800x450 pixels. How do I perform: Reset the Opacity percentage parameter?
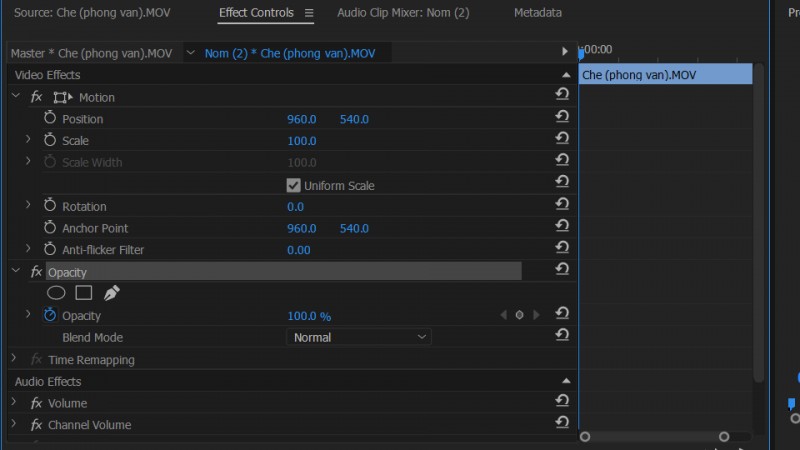tap(562, 313)
